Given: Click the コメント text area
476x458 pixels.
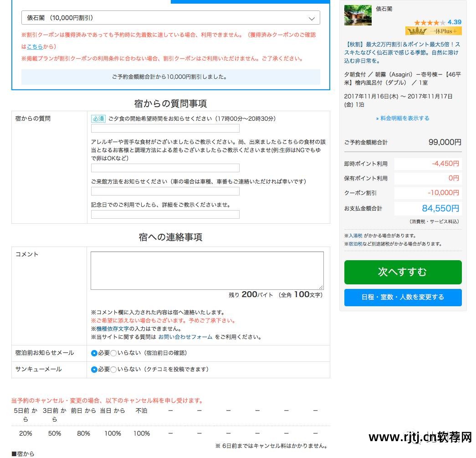Looking at the screenshot, I should click(x=207, y=271).
